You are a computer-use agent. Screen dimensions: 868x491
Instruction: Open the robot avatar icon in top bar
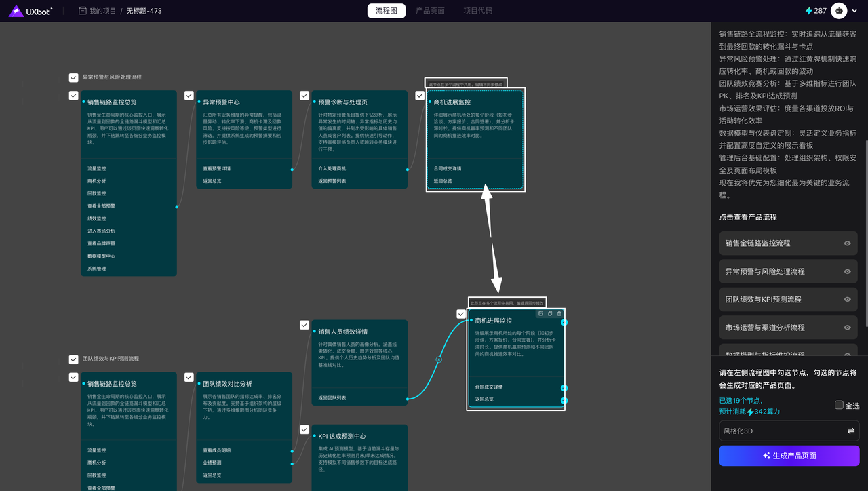click(839, 11)
